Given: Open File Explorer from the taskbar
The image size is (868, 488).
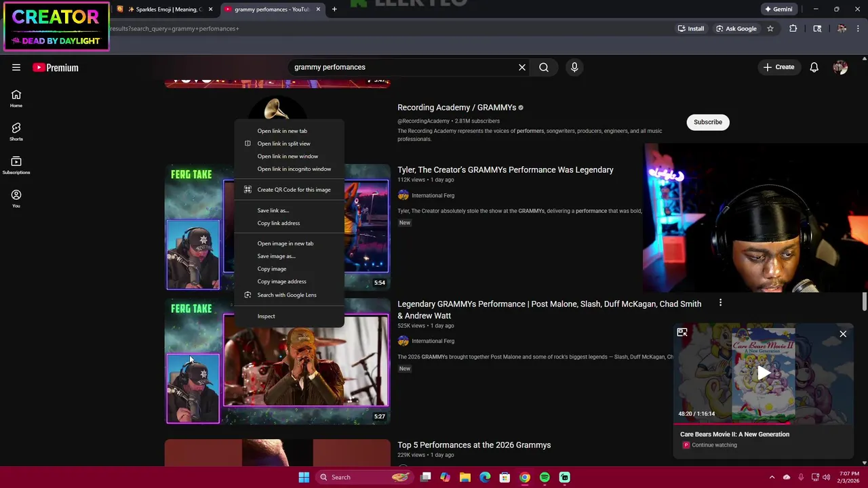Looking at the screenshot, I should (x=465, y=477).
